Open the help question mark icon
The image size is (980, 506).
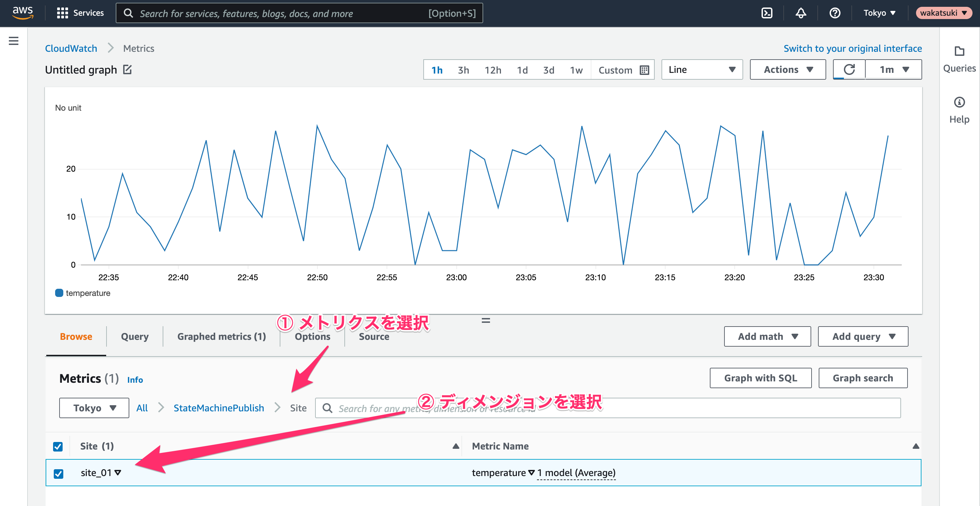(835, 13)
